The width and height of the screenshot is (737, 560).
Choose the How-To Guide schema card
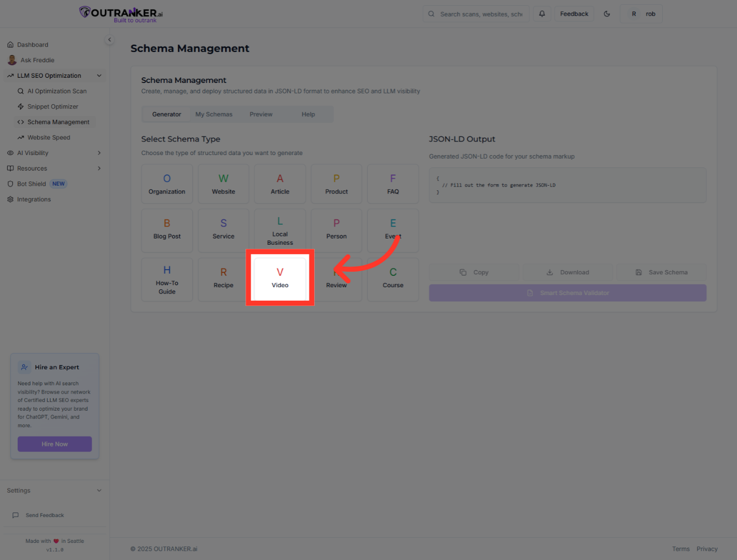click(x=167, y=280)
